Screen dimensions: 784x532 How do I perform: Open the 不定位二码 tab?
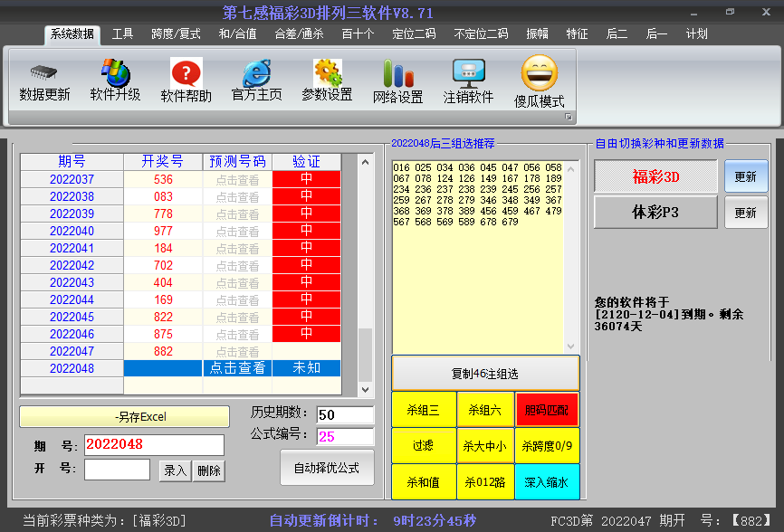point(481,34)
